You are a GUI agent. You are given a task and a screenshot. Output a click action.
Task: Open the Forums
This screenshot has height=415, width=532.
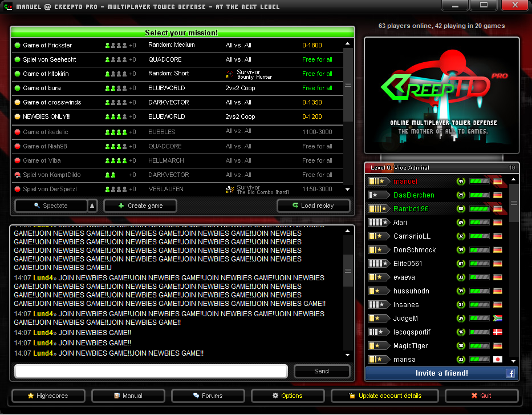[208, 396]
